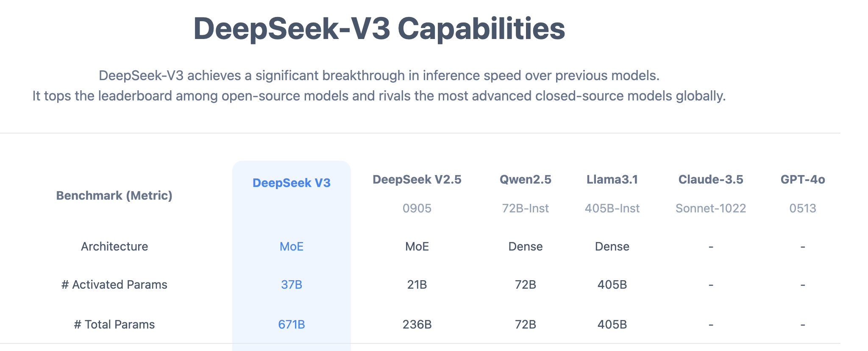
Task: Click the 405B-Inst subtitle under Llama3.1
Action: pos(612,208)
